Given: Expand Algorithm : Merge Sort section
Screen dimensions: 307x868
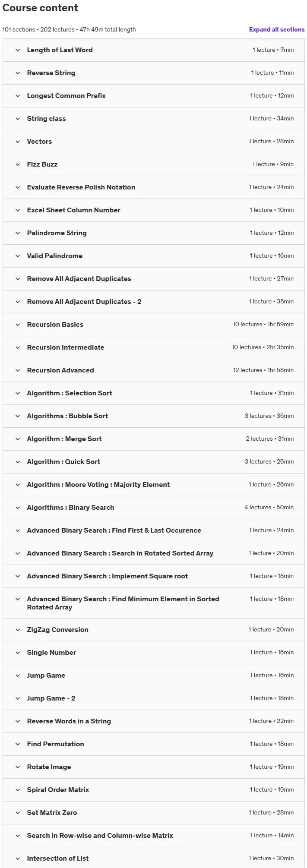Looking at the screenshot, I should click(x=154, y=439).
